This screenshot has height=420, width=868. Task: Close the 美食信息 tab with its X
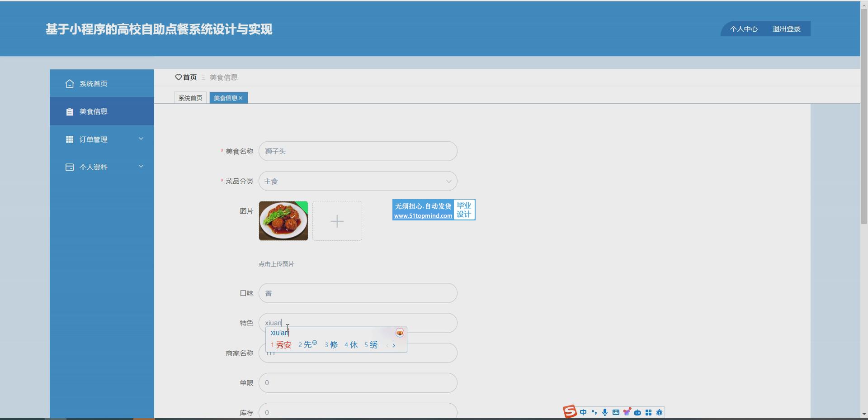point(241,98)
